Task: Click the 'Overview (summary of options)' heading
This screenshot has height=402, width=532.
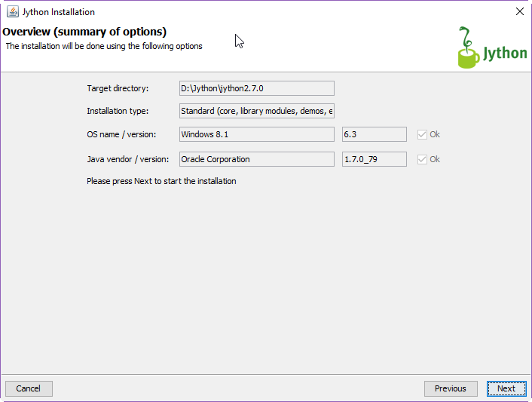Action: (84, 32)
